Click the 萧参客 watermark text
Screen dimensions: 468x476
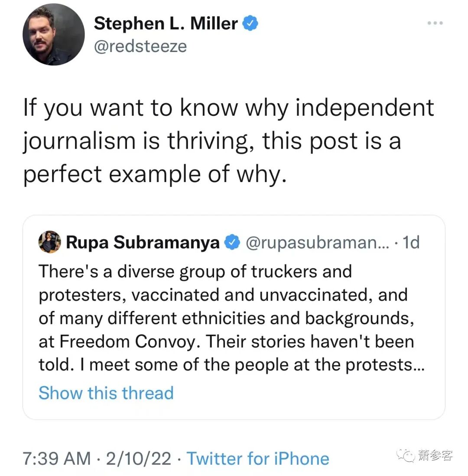tap(436, 455)
